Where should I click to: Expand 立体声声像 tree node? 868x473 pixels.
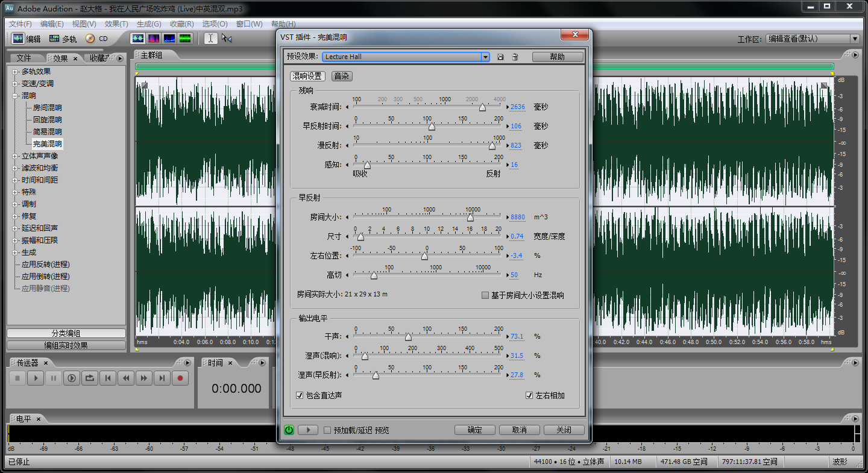click(15, 156)
